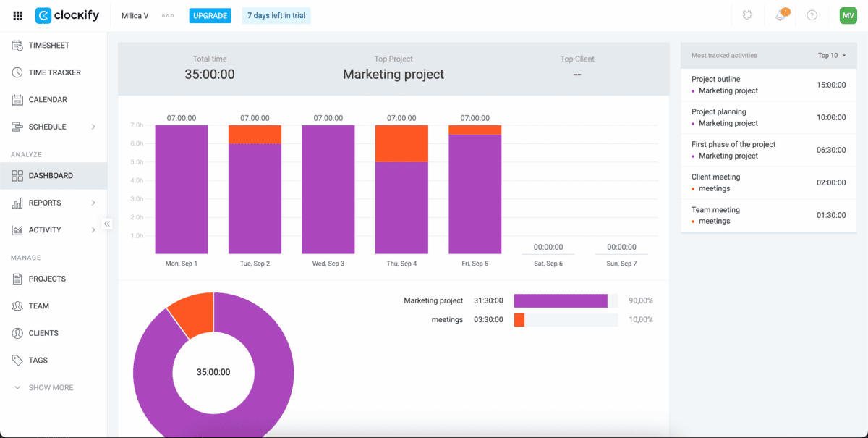Expand the Schedule submenu arrow
This screenshot has width=868, height=438.
point(93,127)
